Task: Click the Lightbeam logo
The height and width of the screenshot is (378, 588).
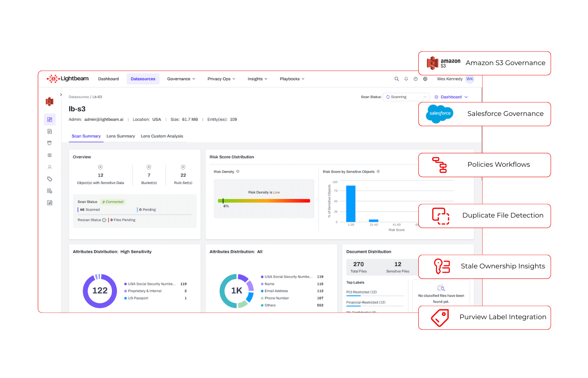Action: (68, 79)
